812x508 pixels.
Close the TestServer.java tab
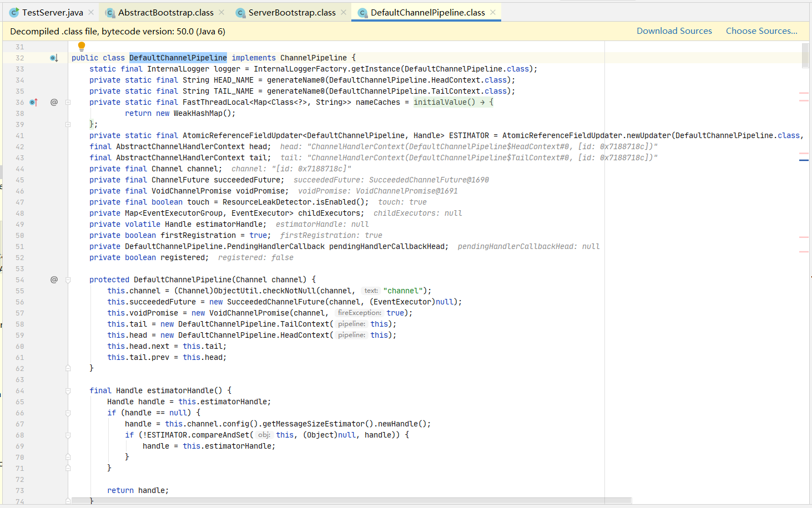[91, 12]
